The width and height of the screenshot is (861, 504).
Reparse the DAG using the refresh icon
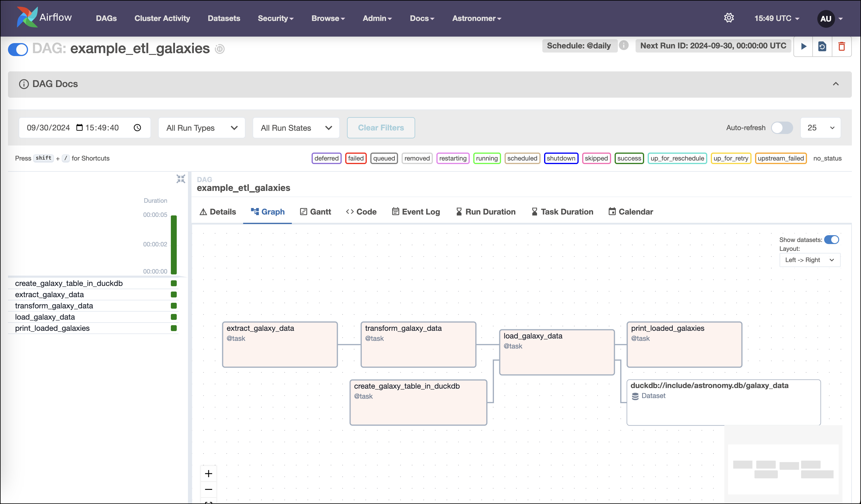click(x=822, y=46)
